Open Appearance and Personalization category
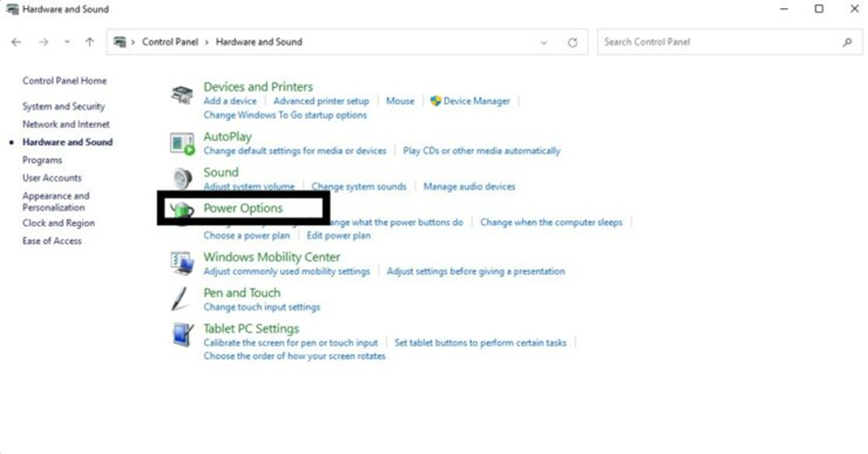The height and width of the screenshot is (454, 868). point(56,201)
